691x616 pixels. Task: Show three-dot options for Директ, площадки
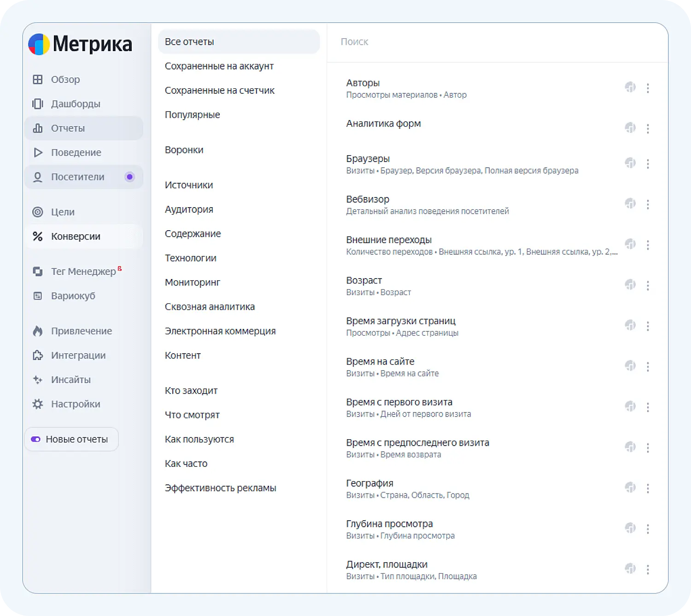point(648,570)
